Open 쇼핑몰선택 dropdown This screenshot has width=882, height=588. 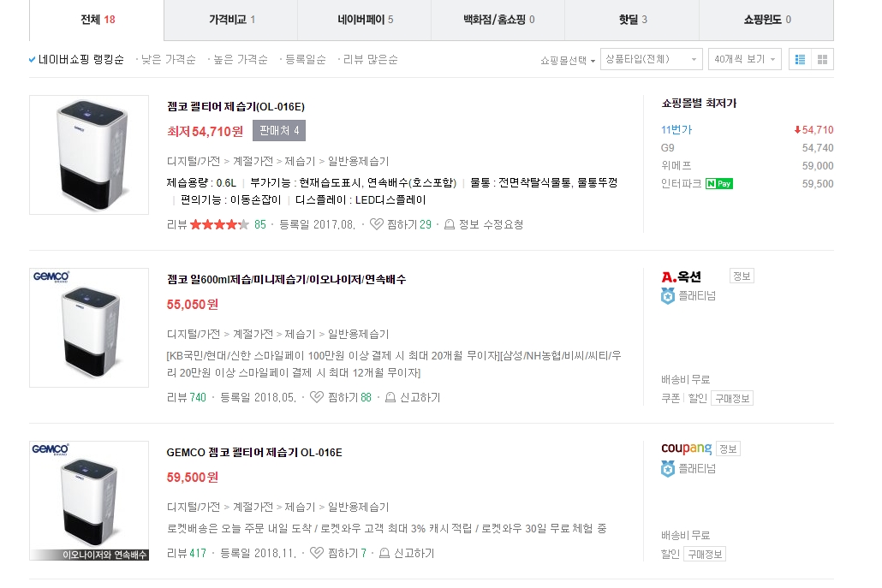click(x=568, y=60)
